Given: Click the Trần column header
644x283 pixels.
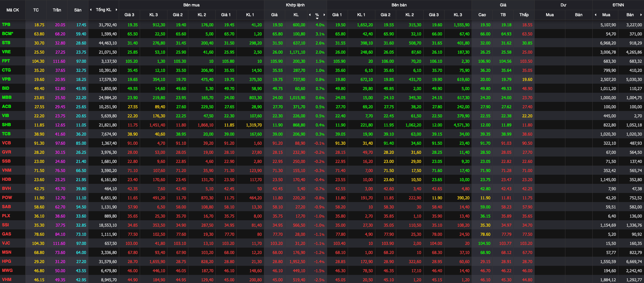Looking at the screenshot, I should [x=57, y=10].
